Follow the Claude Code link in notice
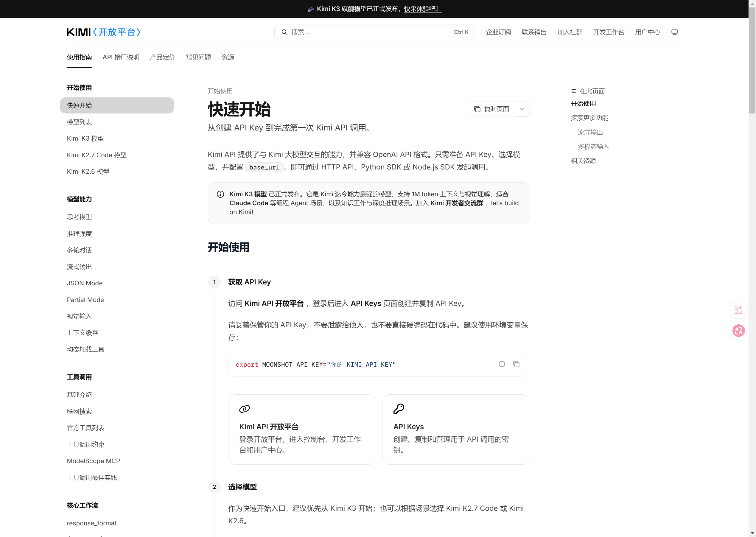This screenshot has height=537, width=756. [249, 203]
